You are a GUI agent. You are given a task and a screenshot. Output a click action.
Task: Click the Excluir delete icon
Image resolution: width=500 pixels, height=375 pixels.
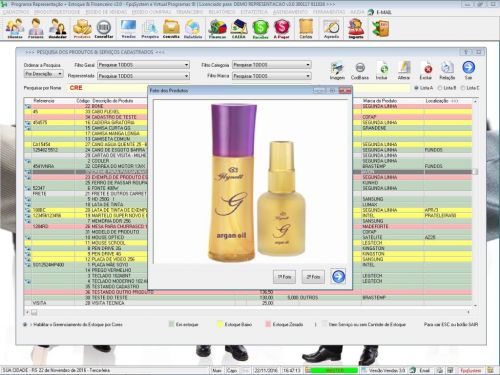426,70
